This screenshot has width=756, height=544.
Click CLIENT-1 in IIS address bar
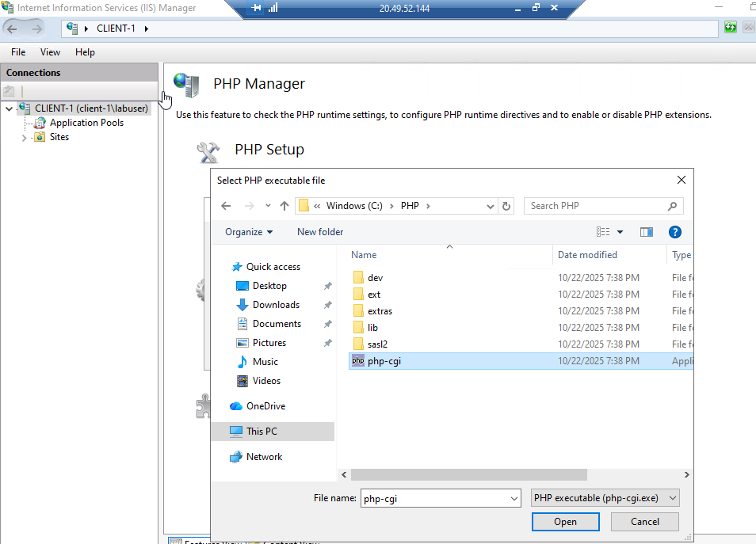point(116,29)
